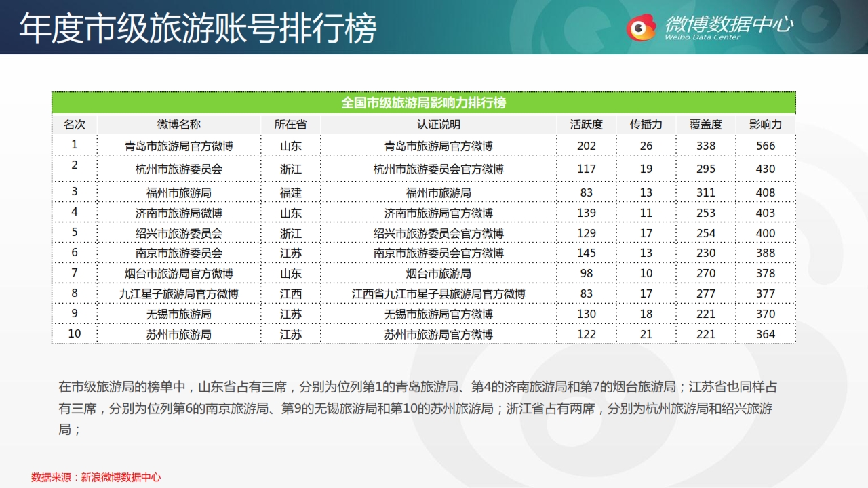The height and width of the screenshot is (488, 868).
Task: Select the cell 济南市旅游局微博
Action: tap(179, 213)
